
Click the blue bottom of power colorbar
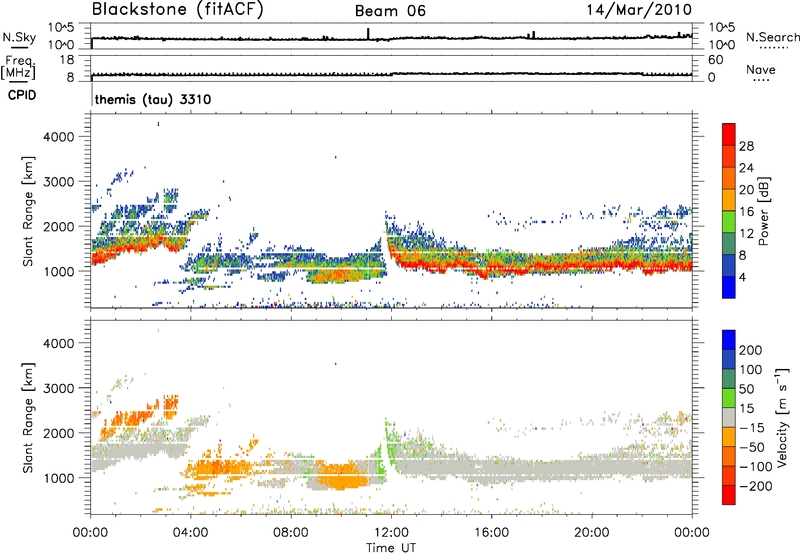click(x=729, y=287)
